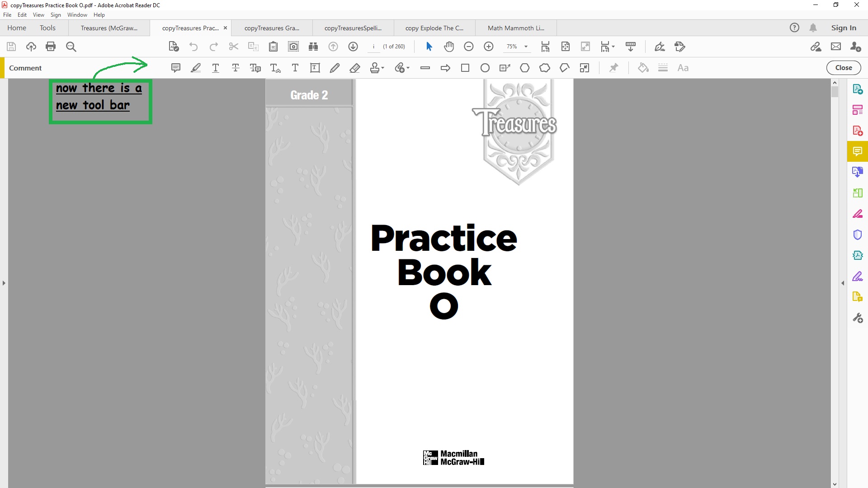The image size is (868, 488).
Task: Expand the attach file dropdown
Action: coord(408,68)
